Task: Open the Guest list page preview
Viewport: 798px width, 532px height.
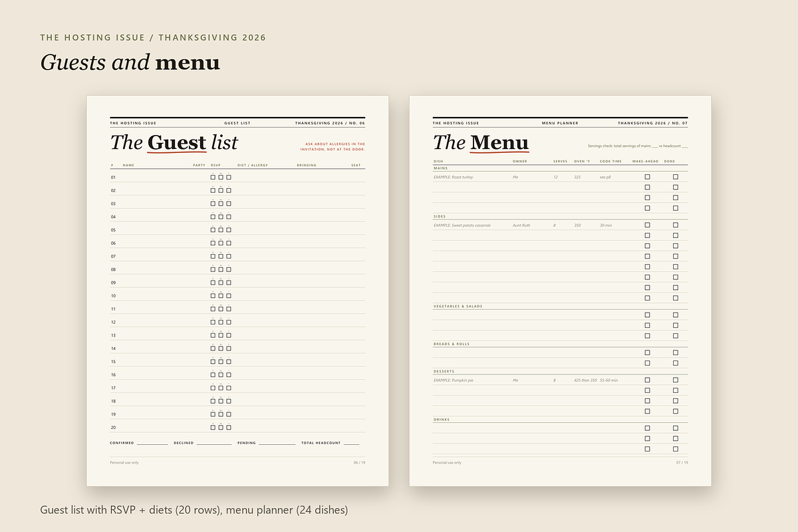Action: tap(237, 291)
